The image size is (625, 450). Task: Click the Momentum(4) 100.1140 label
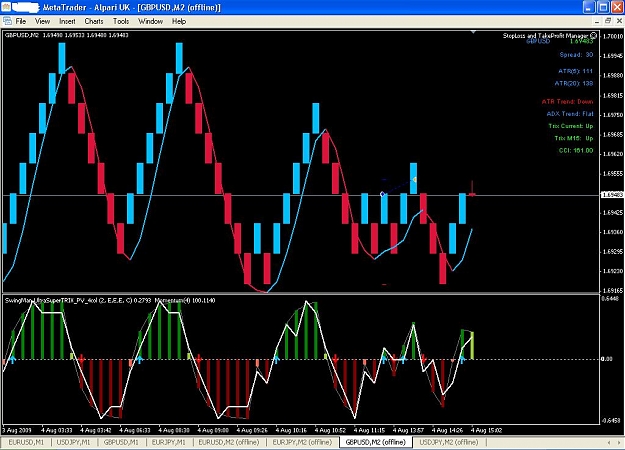point(185,300)
